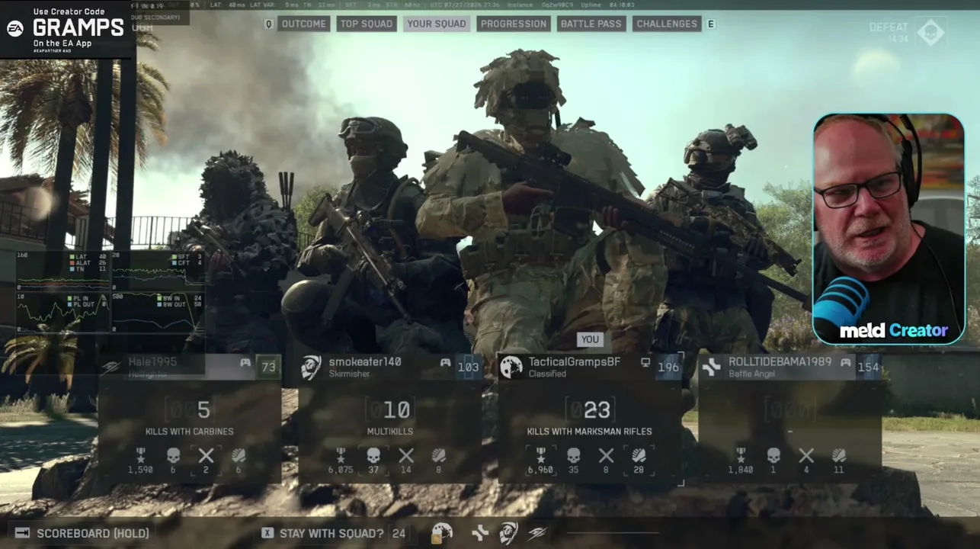This screenshot has width=980, height=549.
Task: Click TacticalGrampsBF's kills skull icon
Action: 573,455
